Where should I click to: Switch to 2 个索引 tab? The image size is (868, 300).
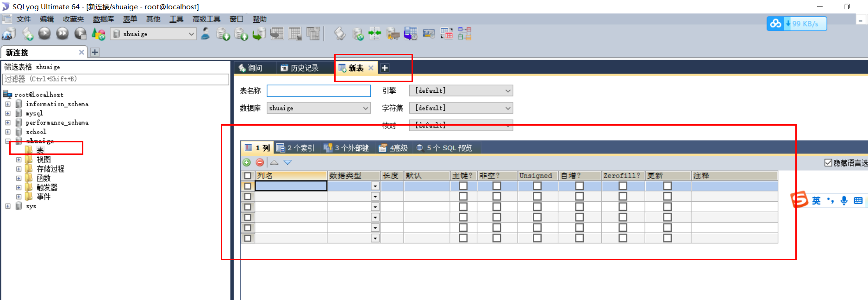295,148
